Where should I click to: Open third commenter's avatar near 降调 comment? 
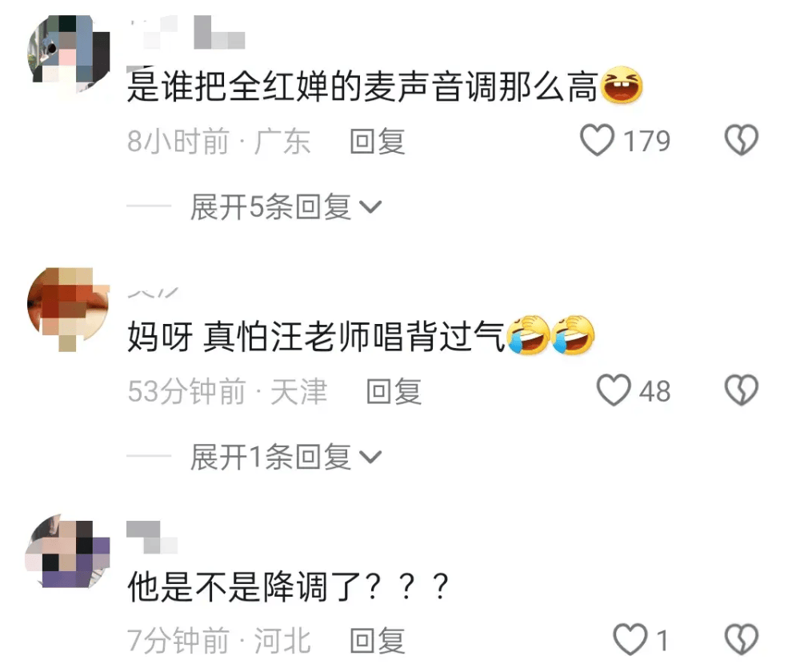tap(68, 552)
